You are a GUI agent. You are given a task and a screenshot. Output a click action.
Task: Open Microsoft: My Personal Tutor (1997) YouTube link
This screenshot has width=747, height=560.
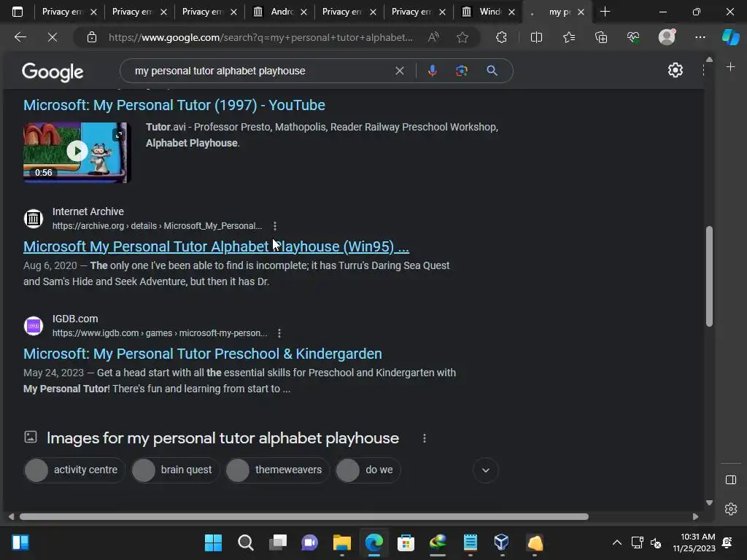174,105
